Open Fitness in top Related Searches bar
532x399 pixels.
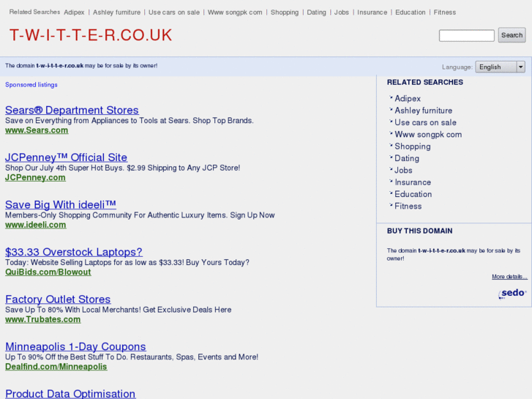click(x=444, y=12)
